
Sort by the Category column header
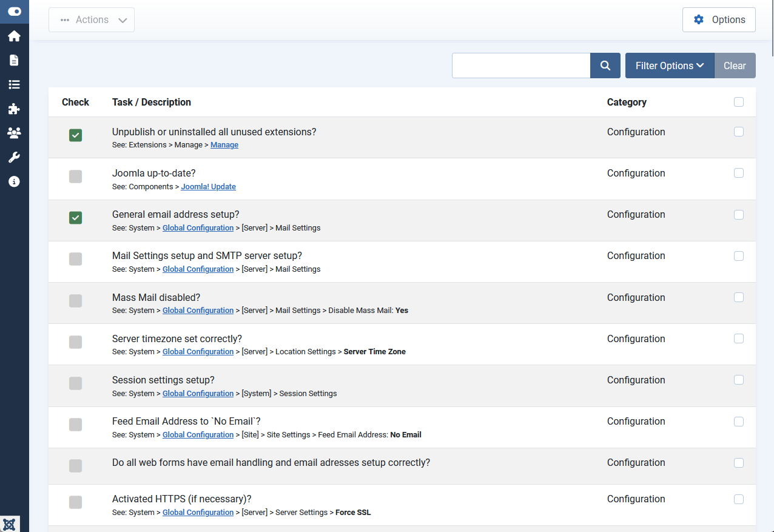click(x=626, y=102)
